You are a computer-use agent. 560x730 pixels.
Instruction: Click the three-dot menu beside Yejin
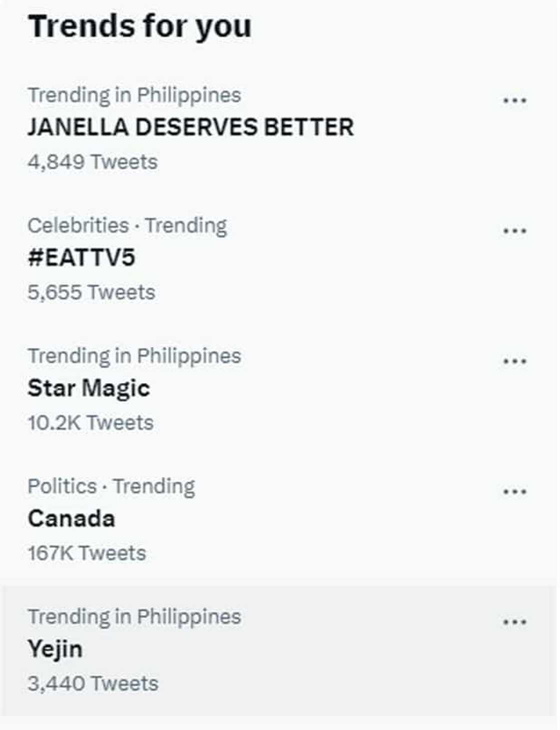click(514, 622)
